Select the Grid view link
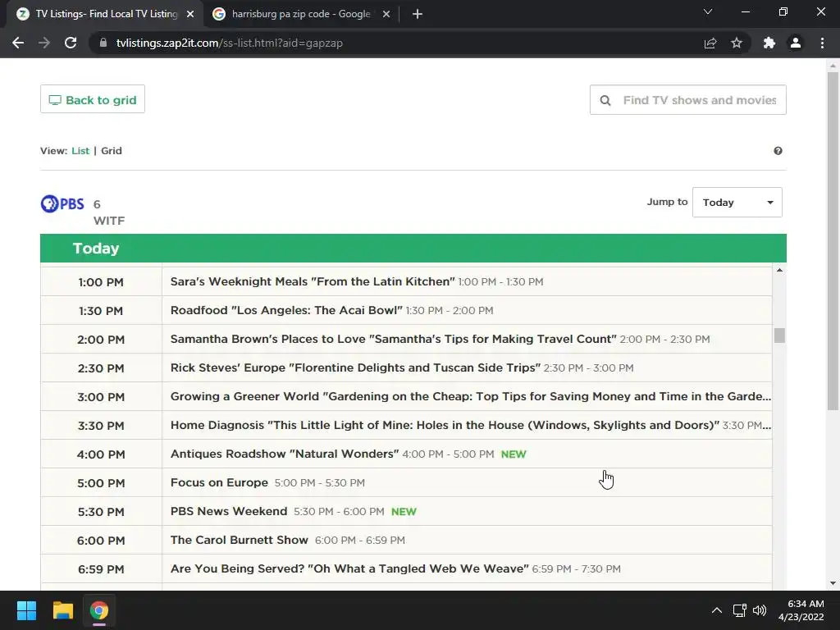 click(112, 151)
